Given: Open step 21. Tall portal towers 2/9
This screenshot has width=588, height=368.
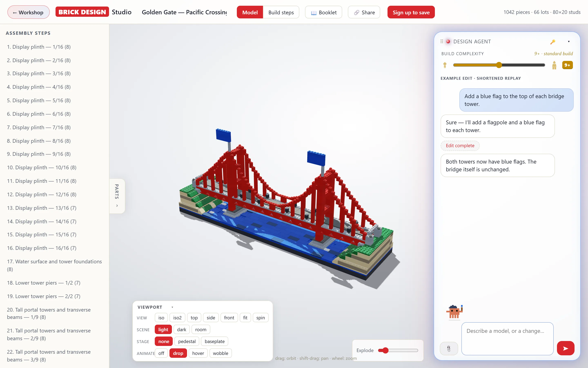Looking at the screenshot, I should pyautogui.click(x=49, y=334).
